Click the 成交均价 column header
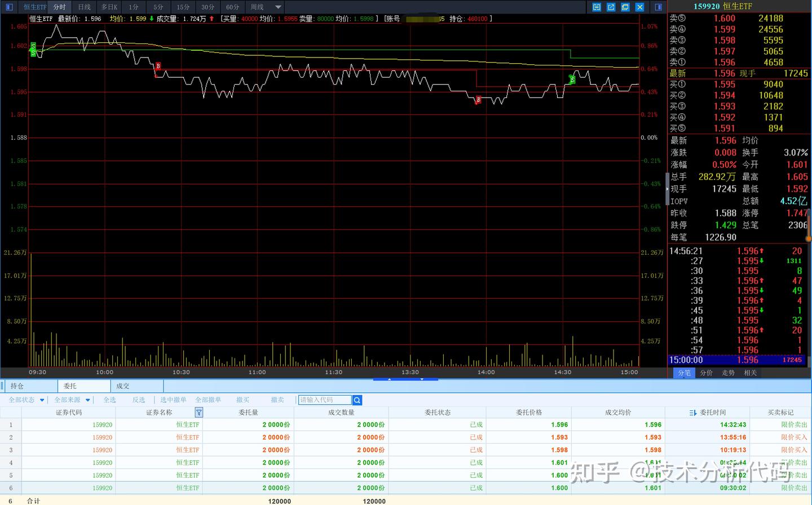812x505 pixels. pyautogui.click(x=618, y=413)
